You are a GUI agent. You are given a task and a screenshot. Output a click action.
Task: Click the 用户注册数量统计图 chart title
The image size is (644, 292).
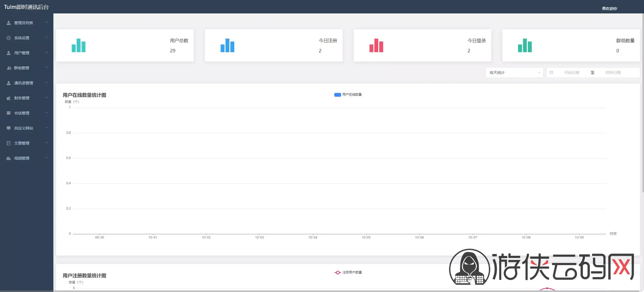coord(84,276)
